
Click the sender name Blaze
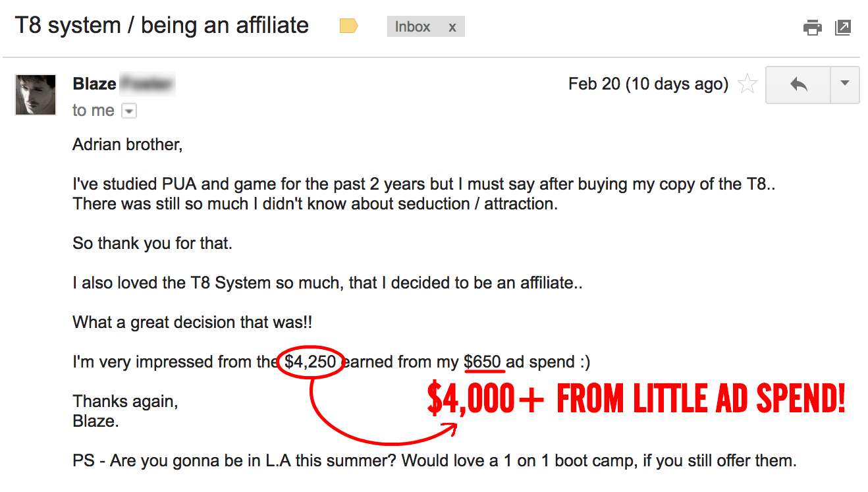click(95, 84)
